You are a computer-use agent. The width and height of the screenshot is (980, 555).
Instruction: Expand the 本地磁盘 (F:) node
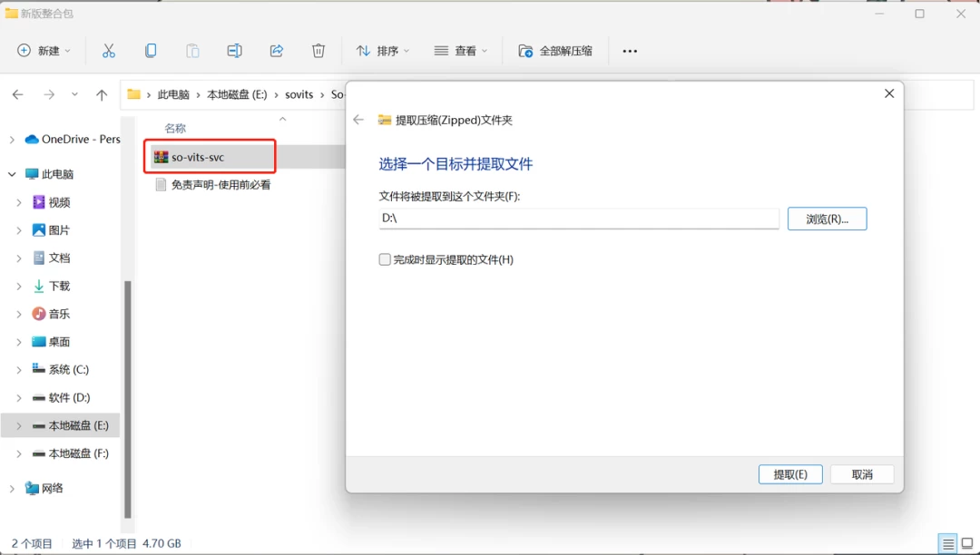[19, 453]
